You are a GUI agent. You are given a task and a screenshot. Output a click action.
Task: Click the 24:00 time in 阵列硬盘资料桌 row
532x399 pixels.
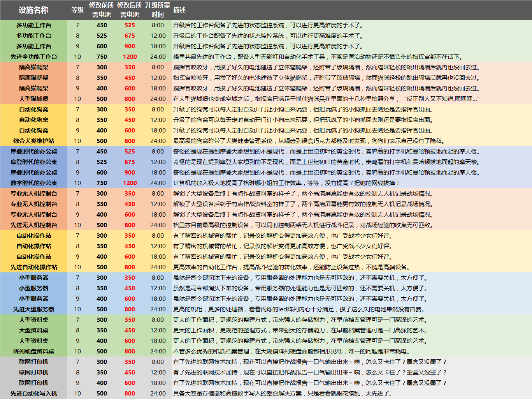click(x=158, y=351)
